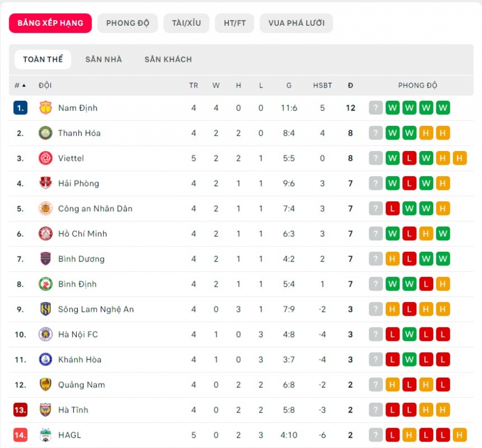
Task: Open the Phong Độ section
Action: [x=128, y=23]
